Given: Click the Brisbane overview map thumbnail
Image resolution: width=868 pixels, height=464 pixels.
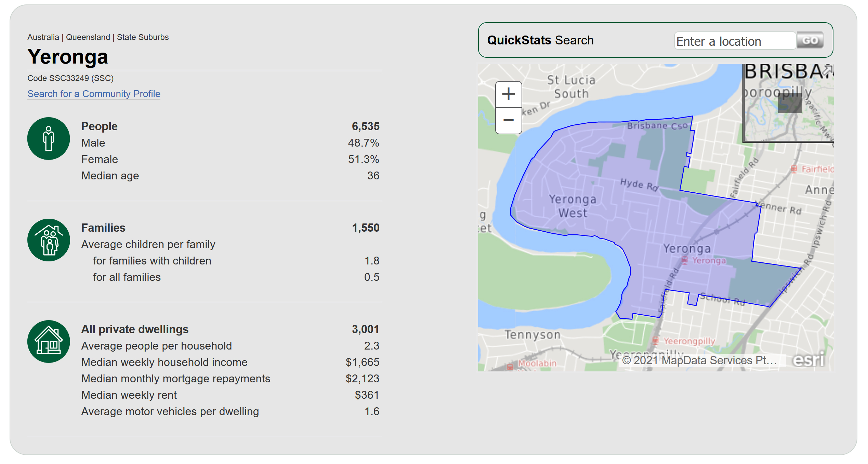Looking at the screenshot, I should click(x=789, y=103).
